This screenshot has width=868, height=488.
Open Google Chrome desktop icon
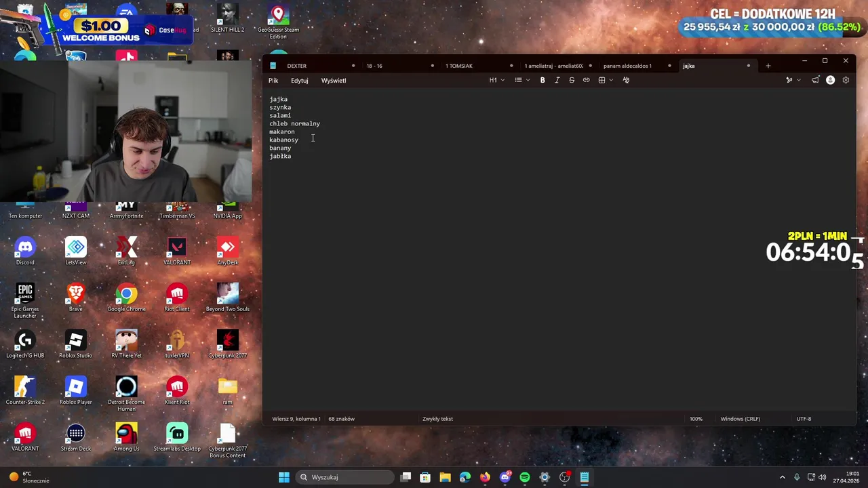point(126,298)
